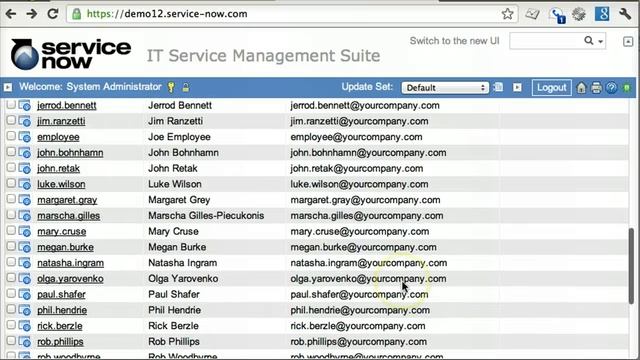Click the name cell Joe Employee
Viewport: 640px width, 360px height.
(179, 137)
